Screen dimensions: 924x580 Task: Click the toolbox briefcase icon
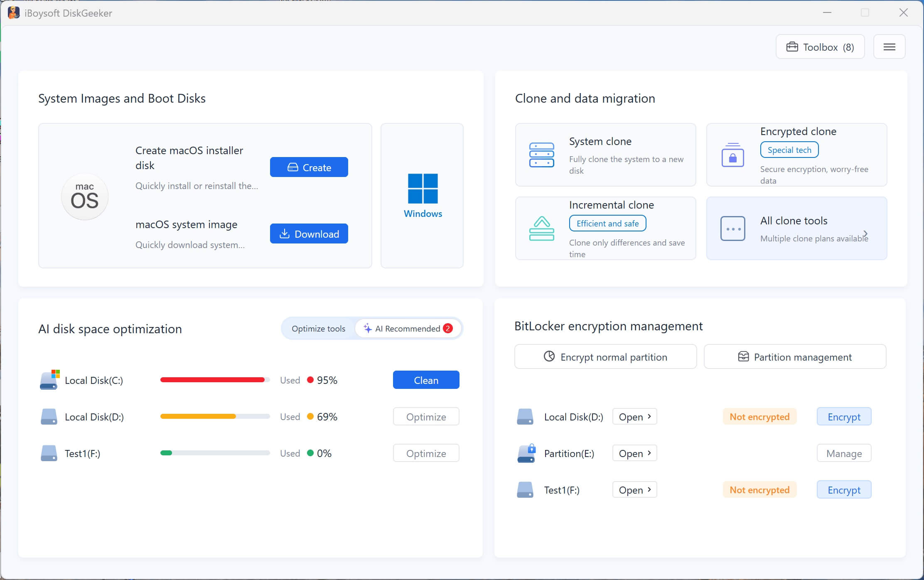(x=792, y=47)
